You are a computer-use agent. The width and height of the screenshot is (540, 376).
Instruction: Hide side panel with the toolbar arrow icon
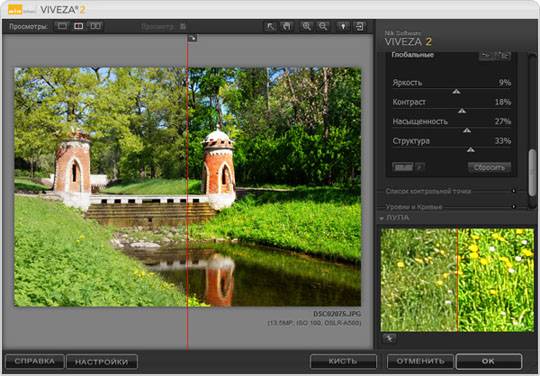point(360,27)
